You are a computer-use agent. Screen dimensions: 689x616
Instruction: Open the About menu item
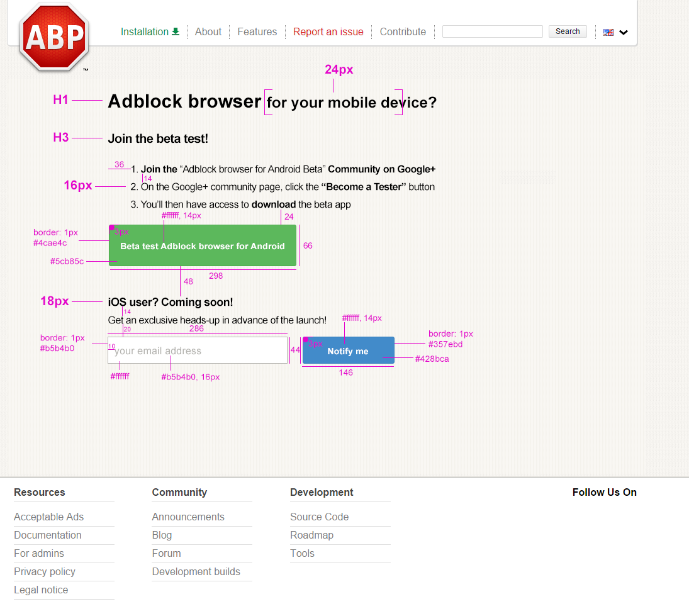(x=208, y=31)
